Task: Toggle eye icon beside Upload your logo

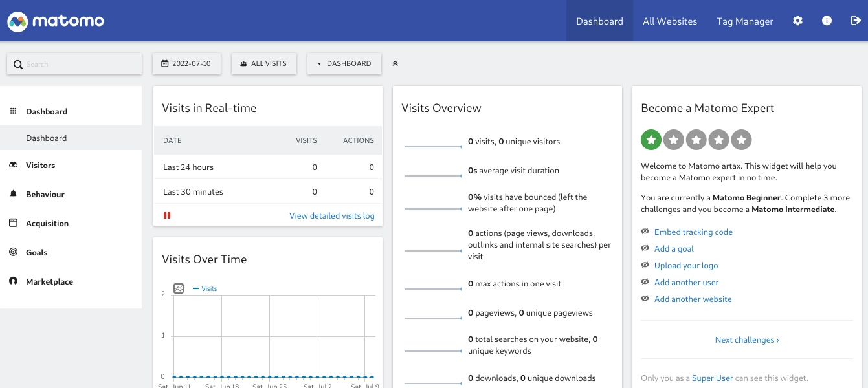Action: [x=645, y=265]
